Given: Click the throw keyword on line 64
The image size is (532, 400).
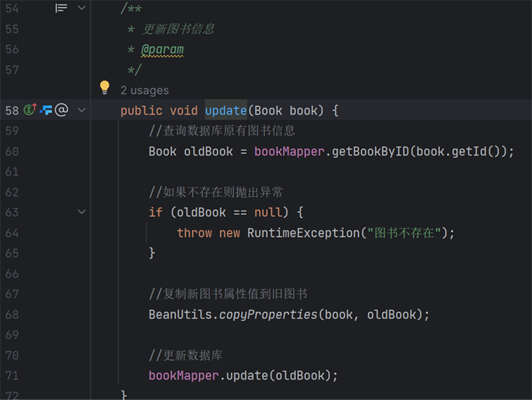Looking at the screenshot, I should pos(194,233).
